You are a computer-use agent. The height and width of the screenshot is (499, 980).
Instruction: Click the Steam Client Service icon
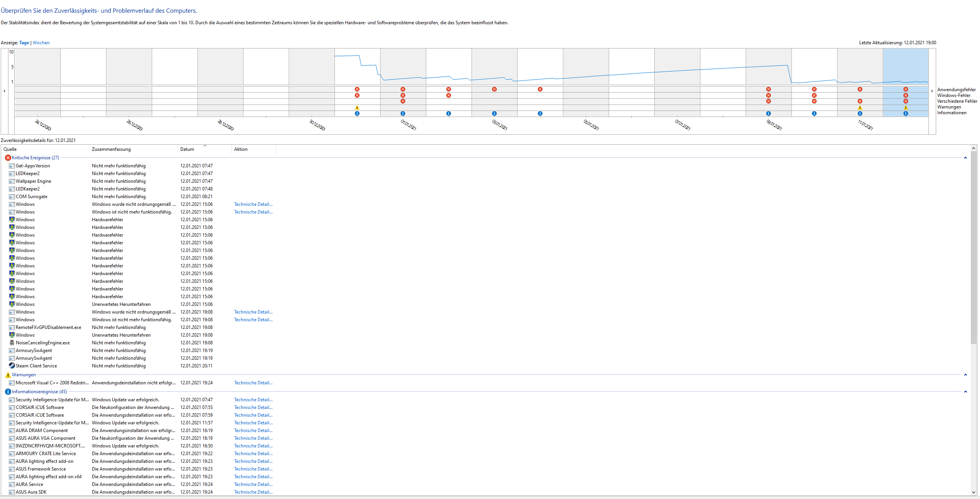[12, 366]
